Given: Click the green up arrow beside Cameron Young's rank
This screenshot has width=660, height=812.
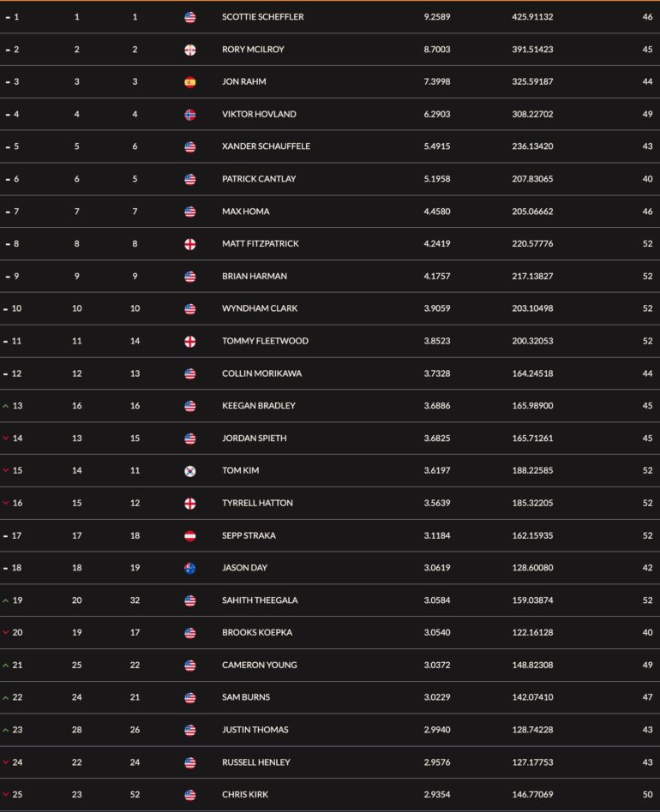Looking at the screenshot, I should 6,665.
